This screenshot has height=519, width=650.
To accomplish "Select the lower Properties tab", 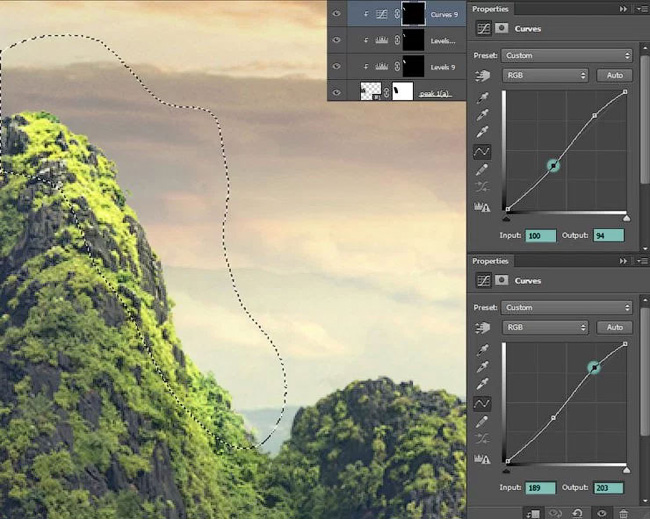I will 490,261.
